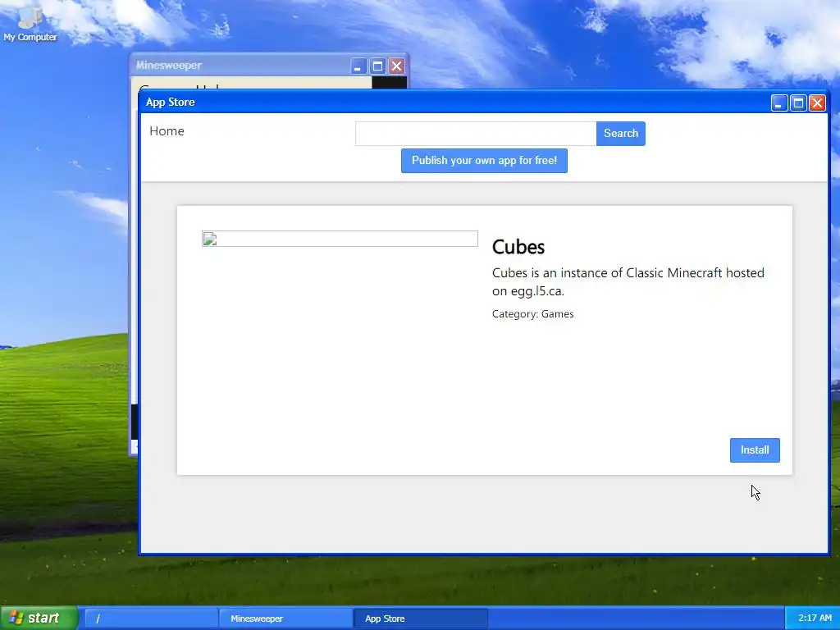Click the 2:17 AM clock in tray
The image size is (840, 630).
point(815,618)
